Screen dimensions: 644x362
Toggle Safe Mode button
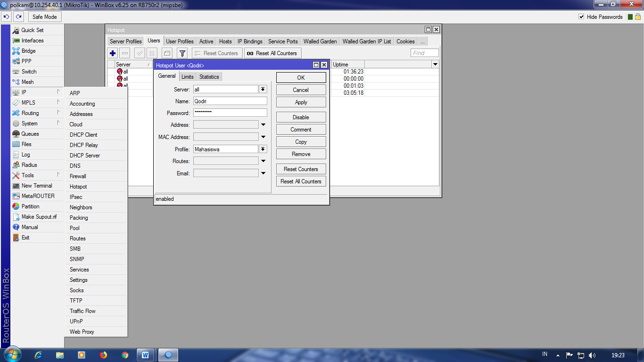tap(45, 16)
